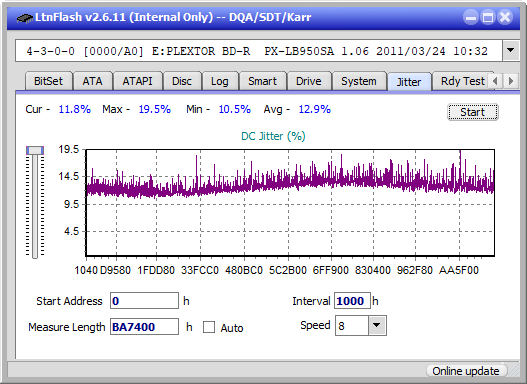Focus the Measure Length field

tap(144, 327)
